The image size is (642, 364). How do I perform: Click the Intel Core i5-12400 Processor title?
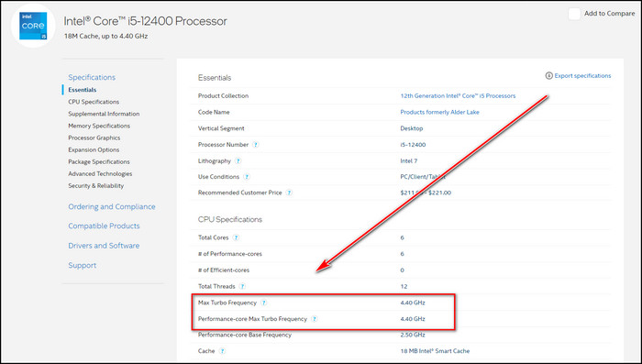(x=145, y=21)
